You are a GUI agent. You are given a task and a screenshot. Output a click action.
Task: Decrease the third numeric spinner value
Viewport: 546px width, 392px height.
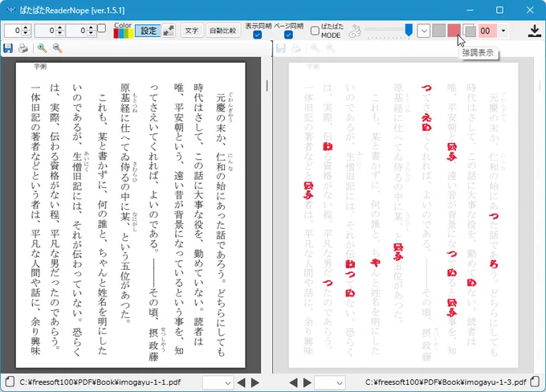click(x=92, y=34)
